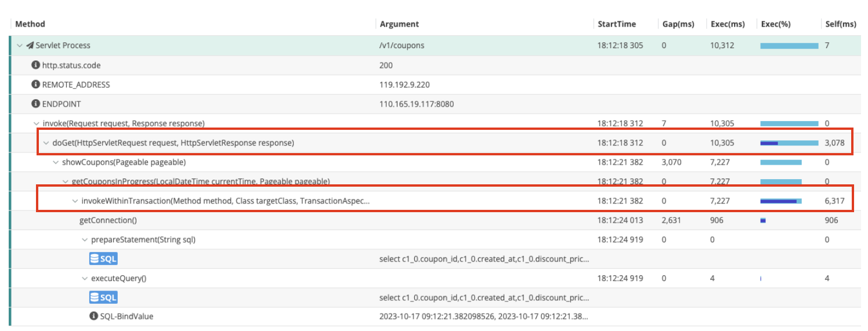Viewport: 868px width, 331px height.
Task: Collapse the Servlet Process root node
Action: point(20,46)
